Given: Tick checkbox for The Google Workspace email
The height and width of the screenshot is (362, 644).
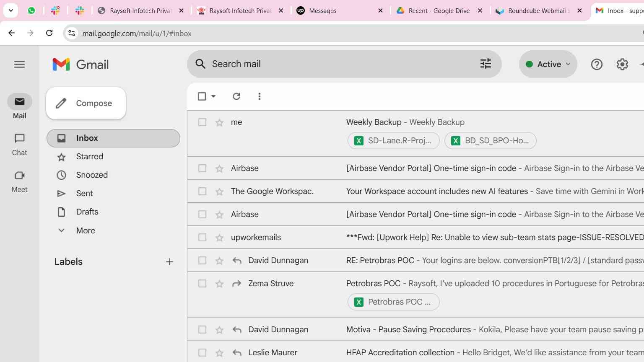Looking at the screenshot, I should [x=202, y=191].
